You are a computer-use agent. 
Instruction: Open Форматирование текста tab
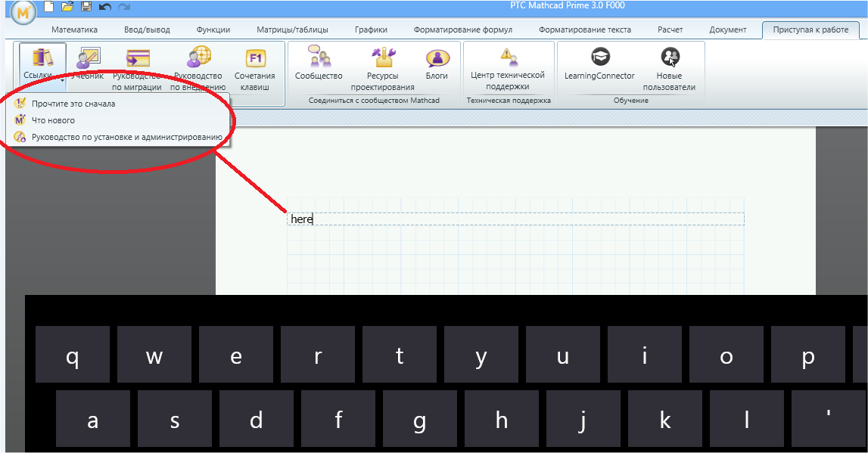(x=584, y=29)
